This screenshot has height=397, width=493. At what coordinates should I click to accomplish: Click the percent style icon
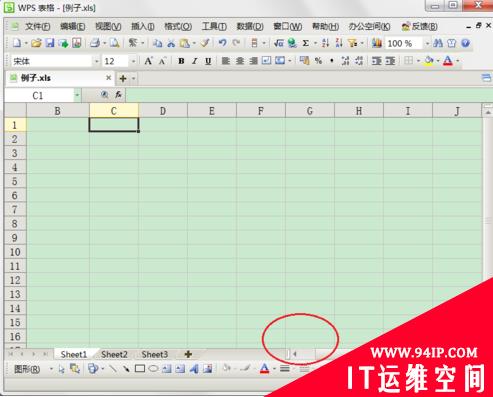click(x=318, y=61)
